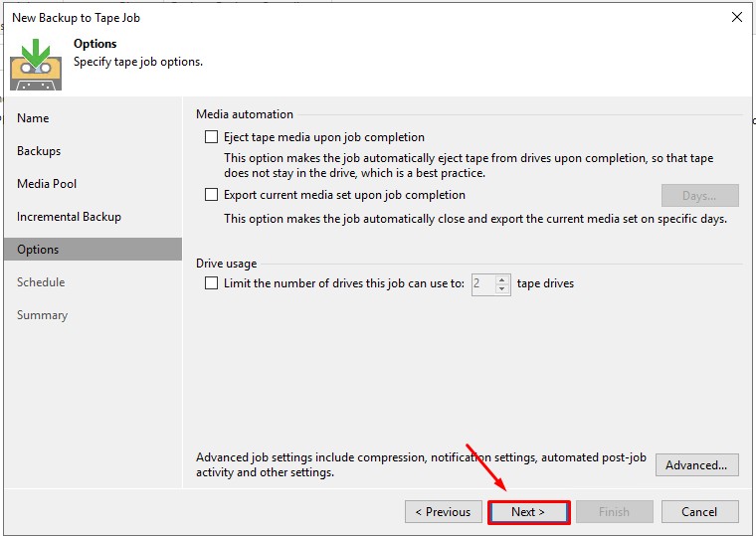Go back with Previous button
This screenshot has height=536, width=756.
tap(443, 512)
